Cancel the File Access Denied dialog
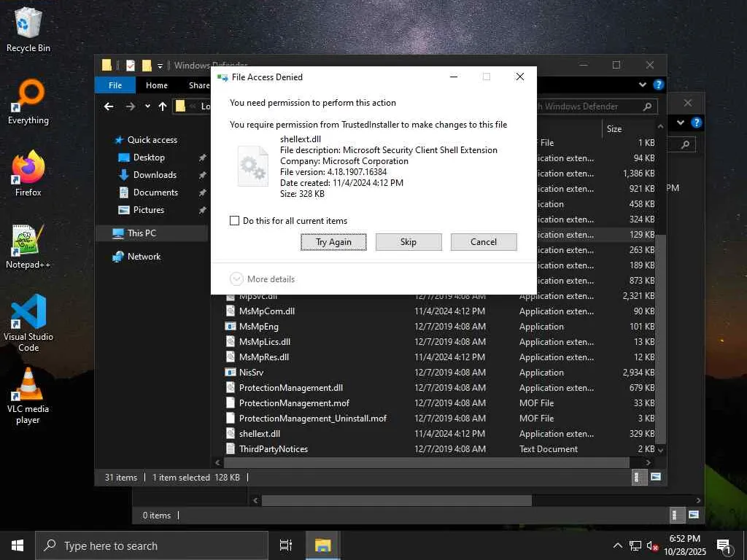This screenshot has height=560, width=747. click(x=484, y=242)
